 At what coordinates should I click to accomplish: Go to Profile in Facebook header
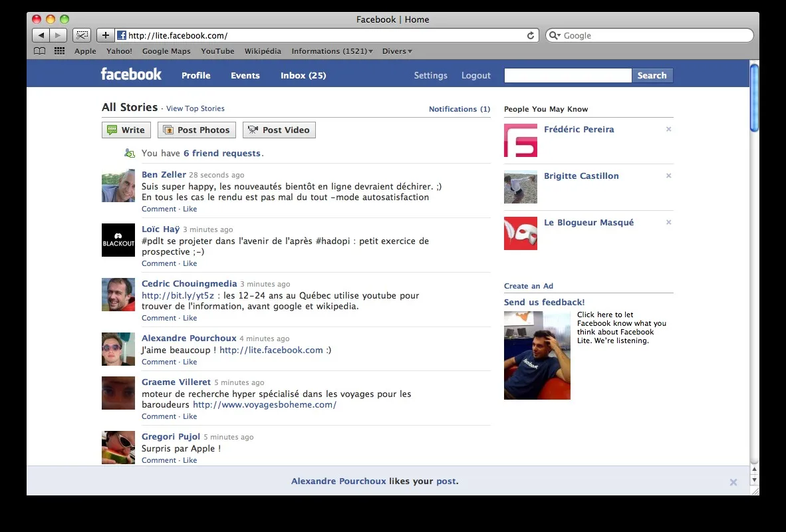pos(196,75)
